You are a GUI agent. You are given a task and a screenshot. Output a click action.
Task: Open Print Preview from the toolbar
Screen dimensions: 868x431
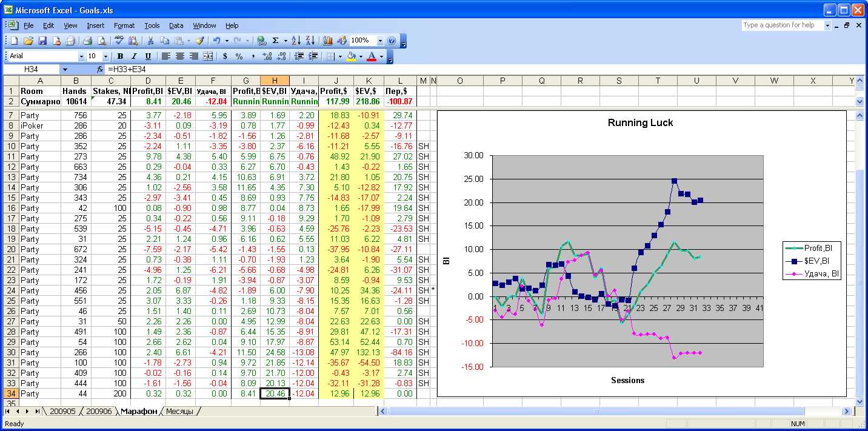[101, 41]
